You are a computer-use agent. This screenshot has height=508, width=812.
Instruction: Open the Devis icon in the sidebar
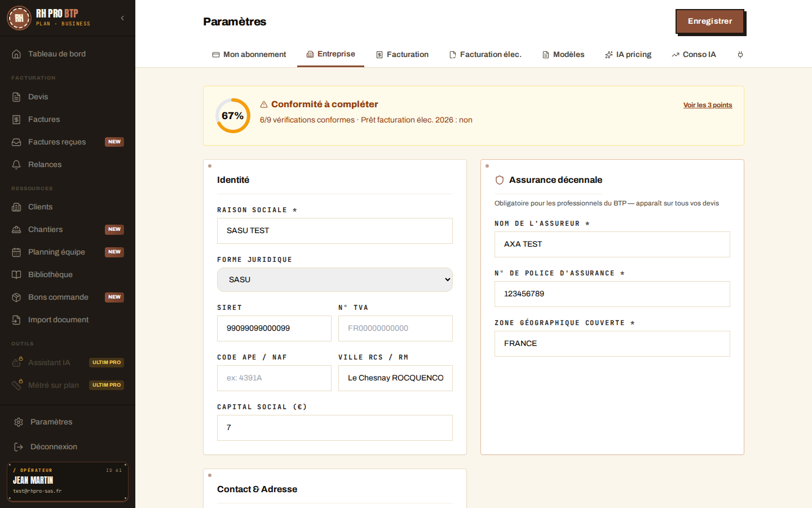tap(16, 97)
